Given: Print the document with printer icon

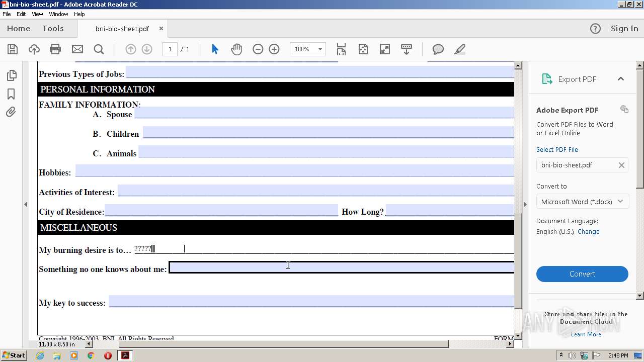Looking at the screenshot, I should (55, 49).
